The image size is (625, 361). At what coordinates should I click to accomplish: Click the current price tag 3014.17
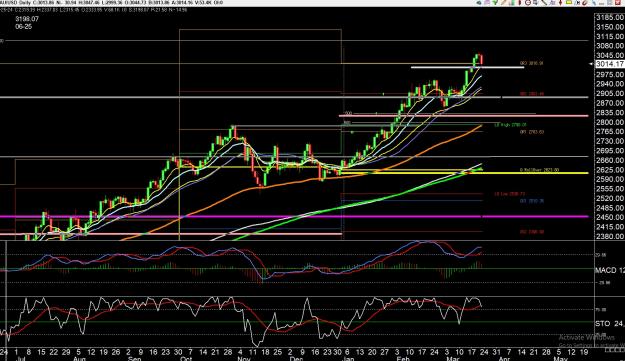(609, 64)
